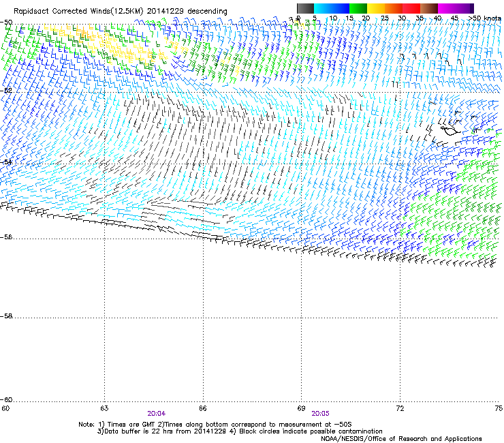Select the magenta-purple 40-50 knots color band
This screenshot has height=443, width=504.
(456, 8)
